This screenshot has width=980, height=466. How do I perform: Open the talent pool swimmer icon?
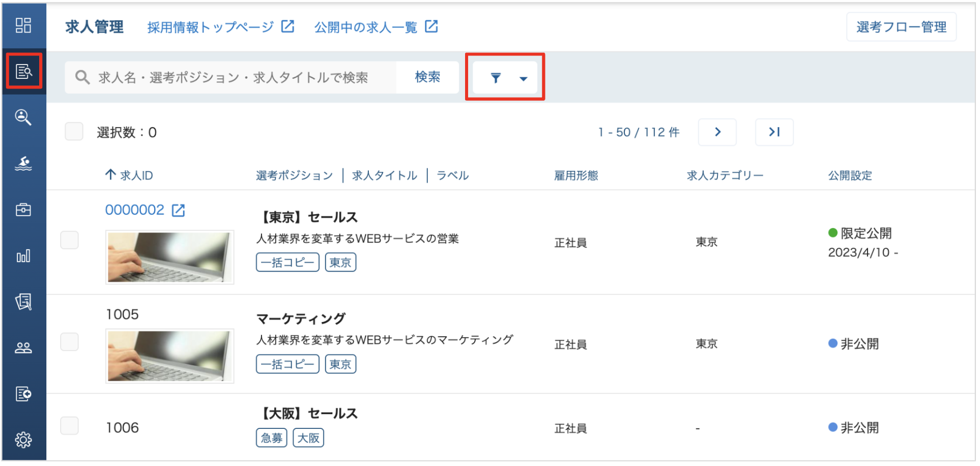[23, 163]
